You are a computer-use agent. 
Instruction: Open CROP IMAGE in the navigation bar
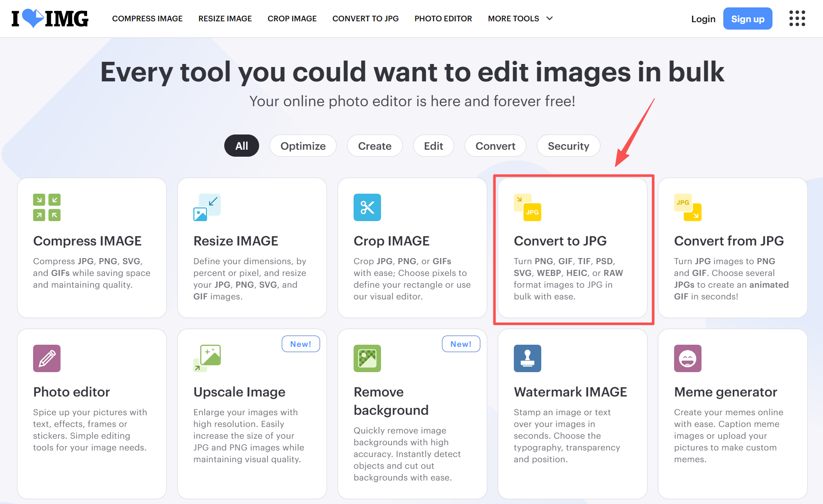point(292,19)
